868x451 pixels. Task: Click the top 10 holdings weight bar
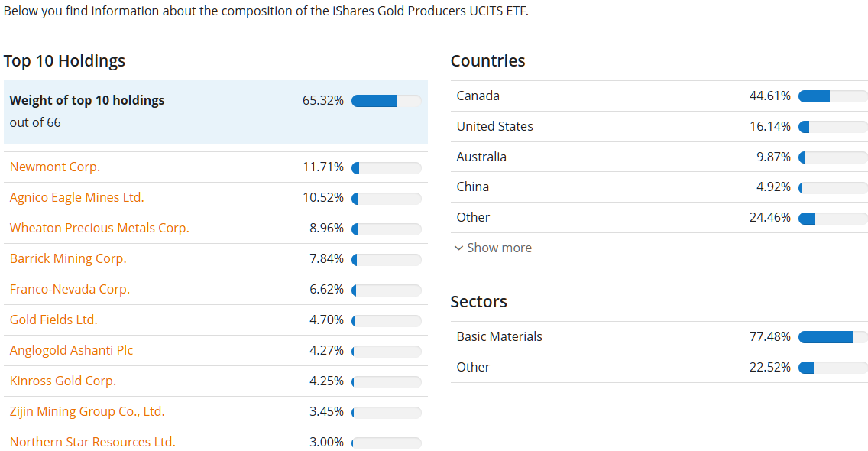[387, 101]
